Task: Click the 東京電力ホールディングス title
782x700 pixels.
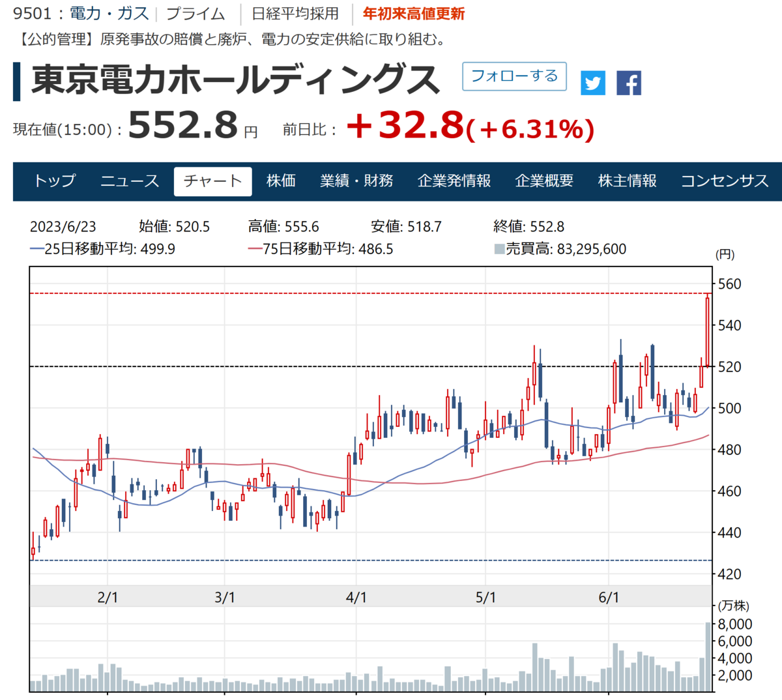Action: tap(236, 80)
